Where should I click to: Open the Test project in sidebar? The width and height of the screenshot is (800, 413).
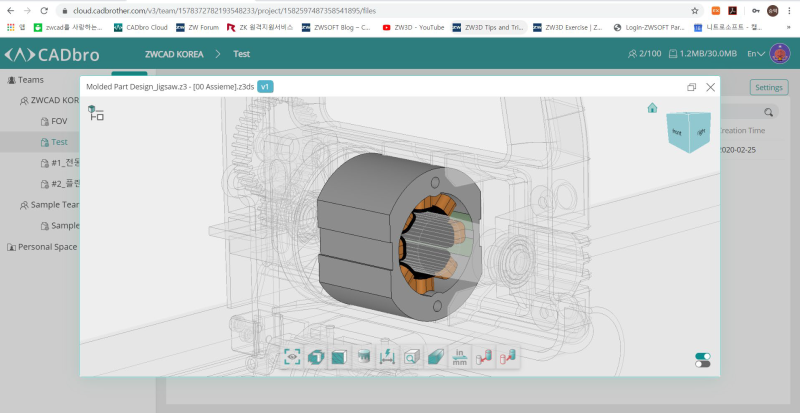point(54,142)
